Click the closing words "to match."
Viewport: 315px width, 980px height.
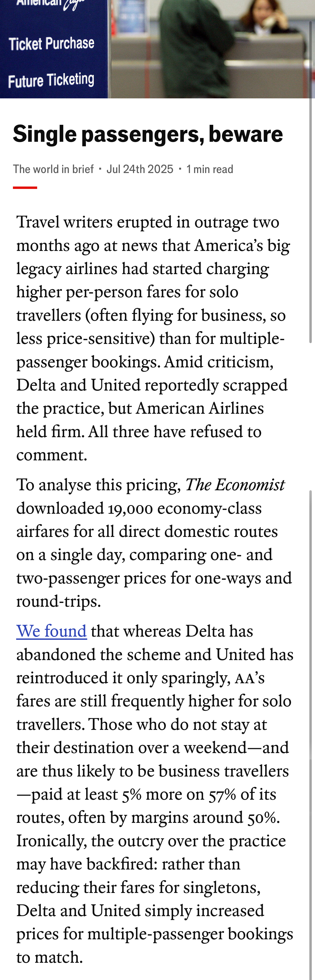(x=49, y=957)
